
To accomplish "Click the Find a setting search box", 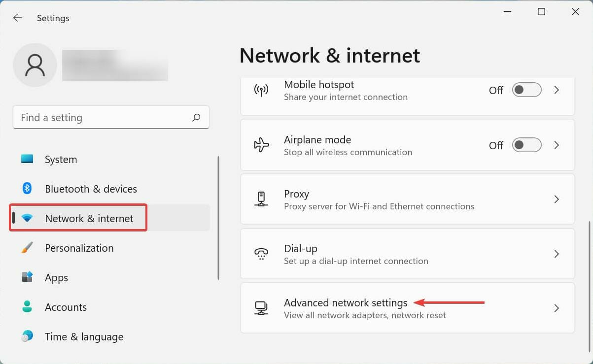I will click(111, 117).
